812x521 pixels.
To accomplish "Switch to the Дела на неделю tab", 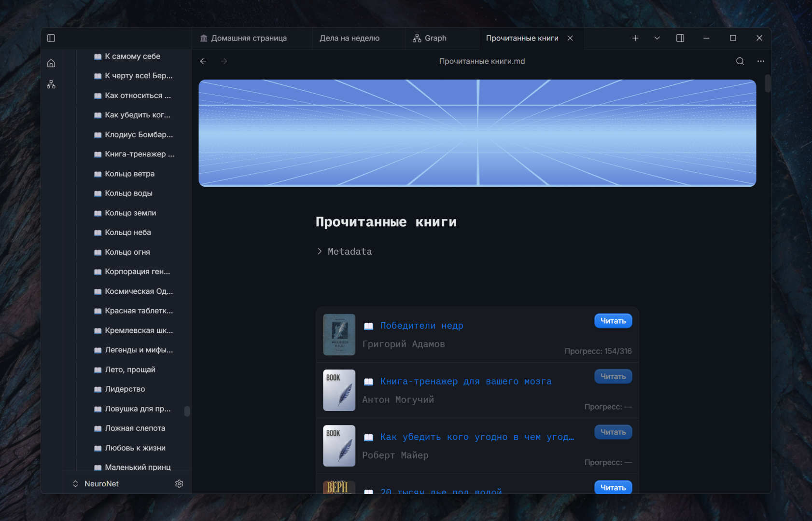I will [x=350, y=38].
